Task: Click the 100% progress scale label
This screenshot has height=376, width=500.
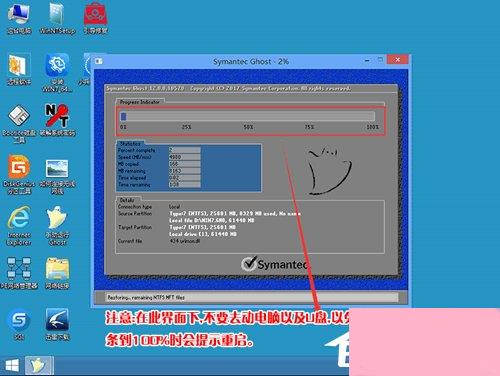Action: pyautogui.click(x=372, y=127)
